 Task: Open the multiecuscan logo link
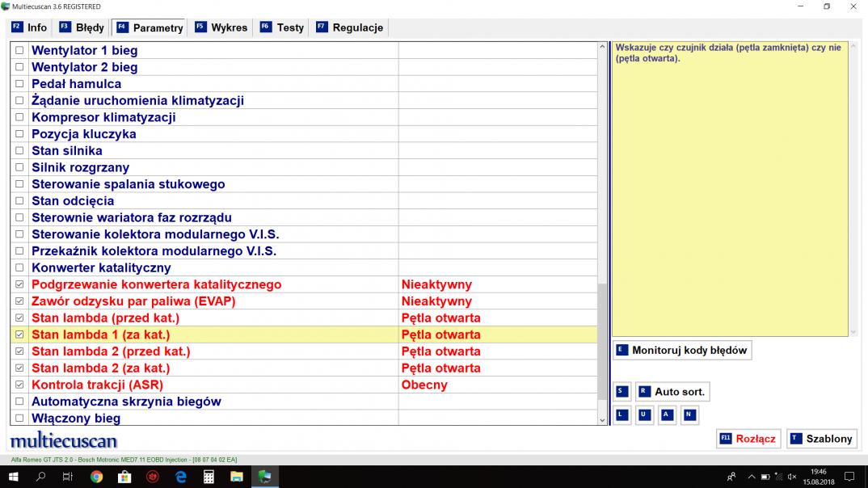click(x=64, y=440)
